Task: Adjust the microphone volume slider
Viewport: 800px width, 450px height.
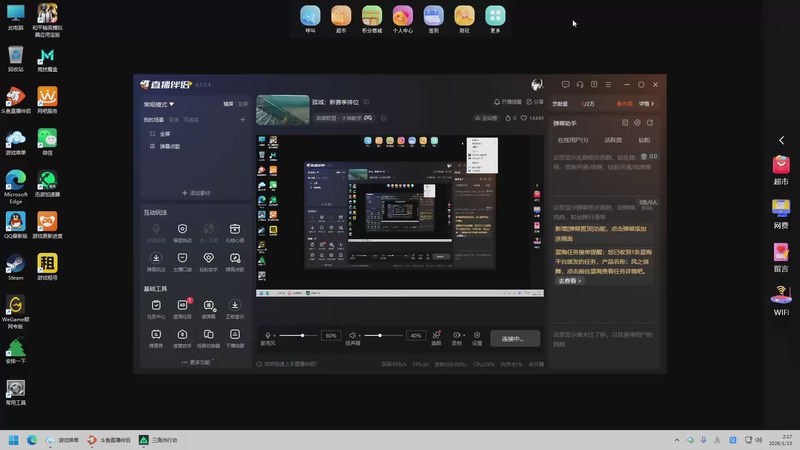Action: pos(298,335)
